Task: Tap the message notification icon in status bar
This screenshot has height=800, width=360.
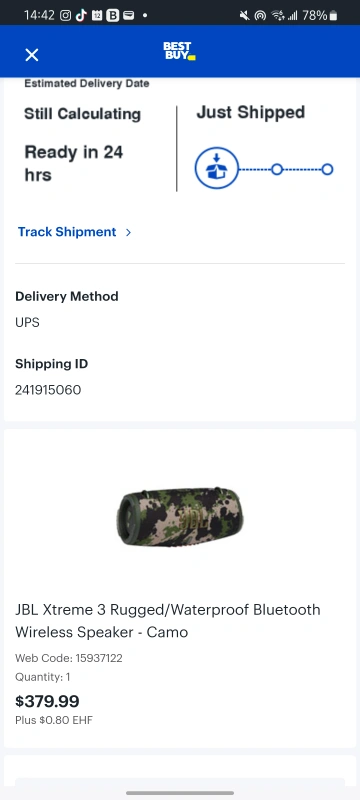Action: click(128, 15)
